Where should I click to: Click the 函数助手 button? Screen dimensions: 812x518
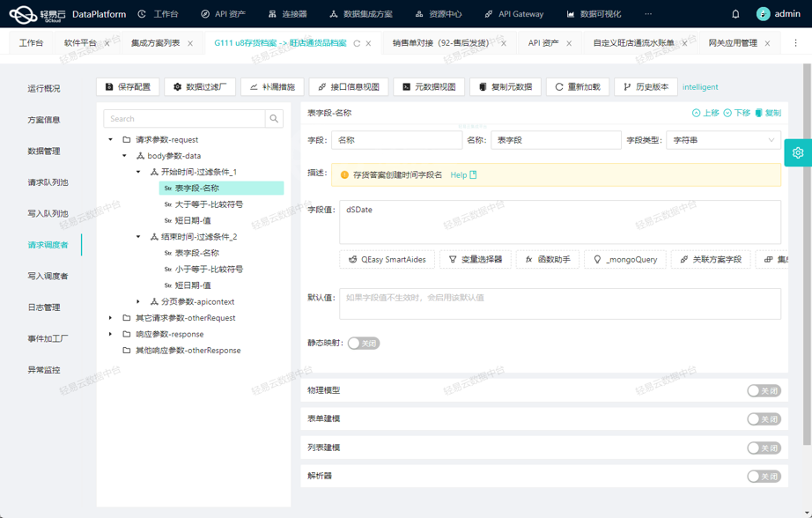[548, 260]
